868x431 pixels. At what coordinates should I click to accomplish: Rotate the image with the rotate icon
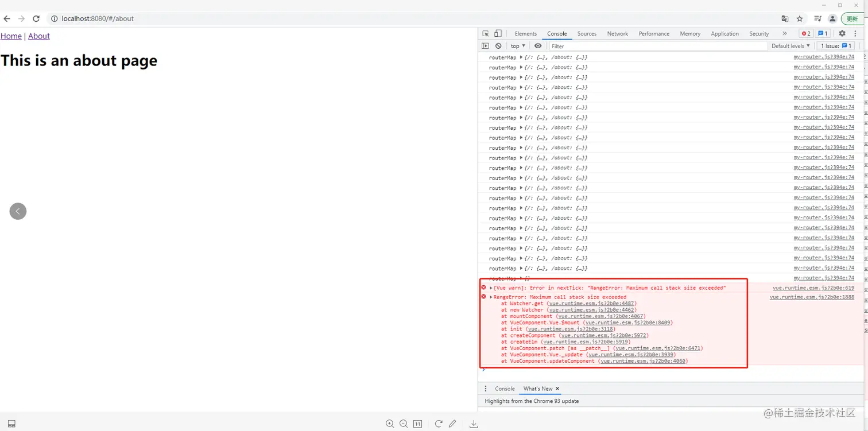tap(439, 424)
